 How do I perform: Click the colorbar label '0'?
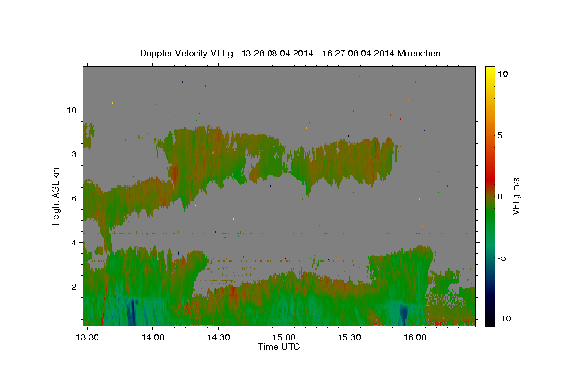pos(500,196)
